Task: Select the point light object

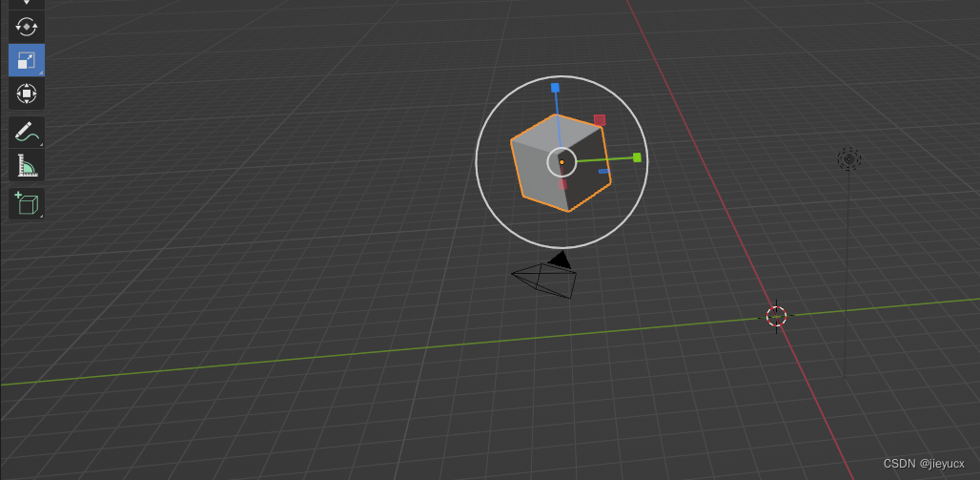Action: pos(848,159)
